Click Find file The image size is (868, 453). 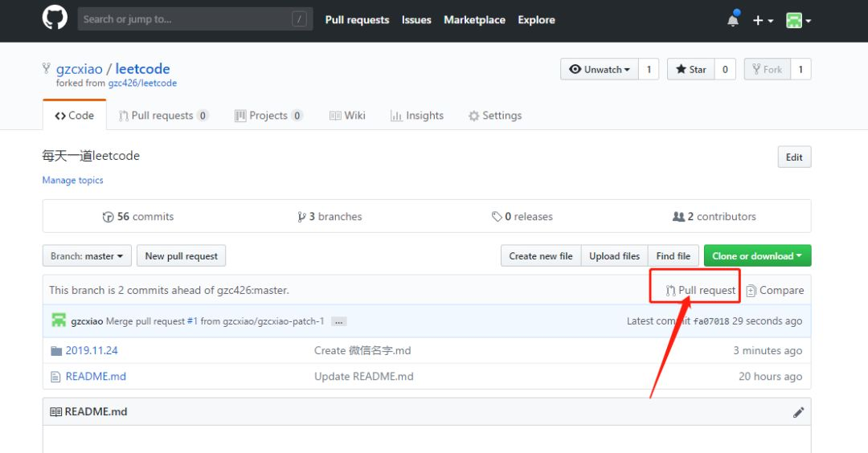674,256
